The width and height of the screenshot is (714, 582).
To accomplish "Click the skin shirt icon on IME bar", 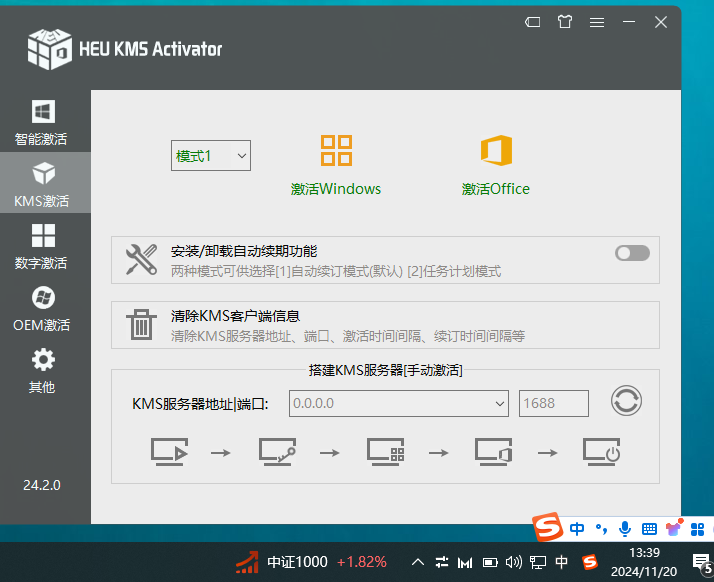I will pyautogui.click(x=673, y=528).
